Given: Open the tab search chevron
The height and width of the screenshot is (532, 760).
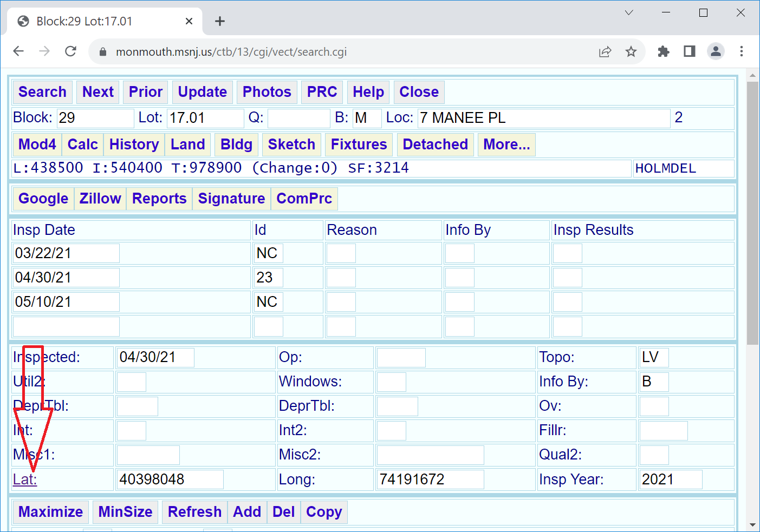Looking at the screenshot, I should pyautogui.click(x=629, y=12).
